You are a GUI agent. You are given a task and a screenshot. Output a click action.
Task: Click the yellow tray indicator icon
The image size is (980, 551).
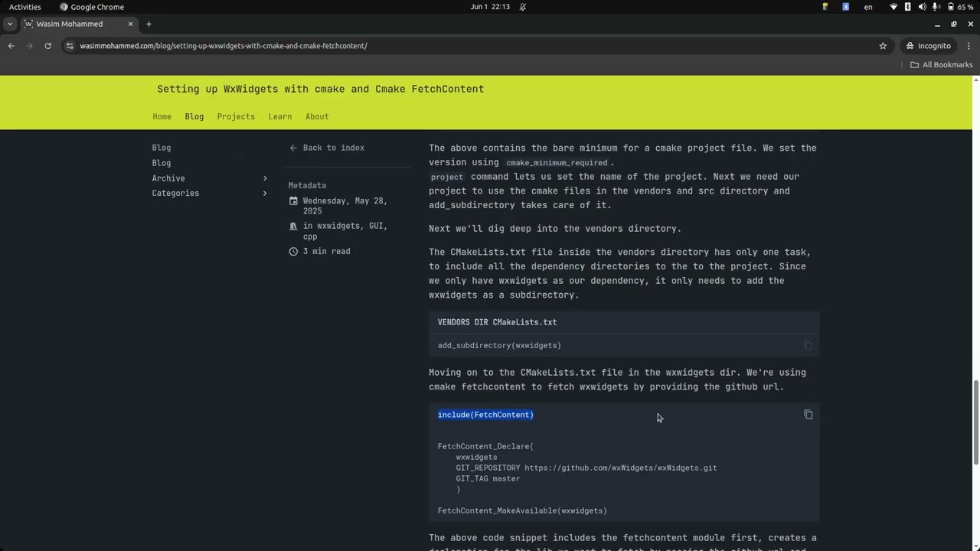825,7
